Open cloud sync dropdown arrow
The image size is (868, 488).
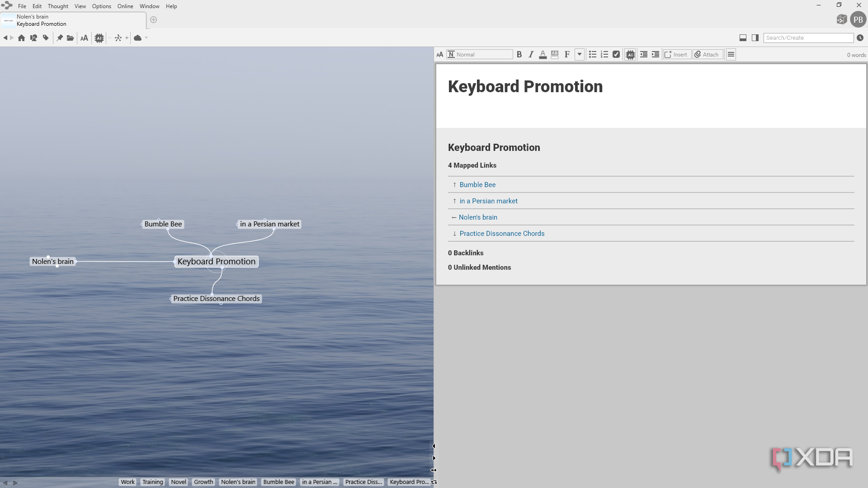pyautogui.click(x=146, y=38)
